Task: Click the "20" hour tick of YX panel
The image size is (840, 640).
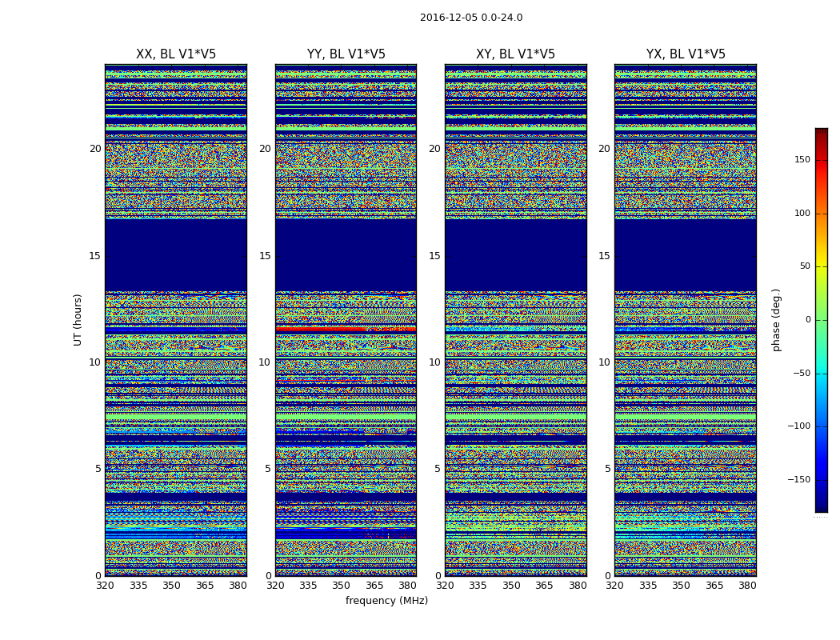Action: click(605, 149)
